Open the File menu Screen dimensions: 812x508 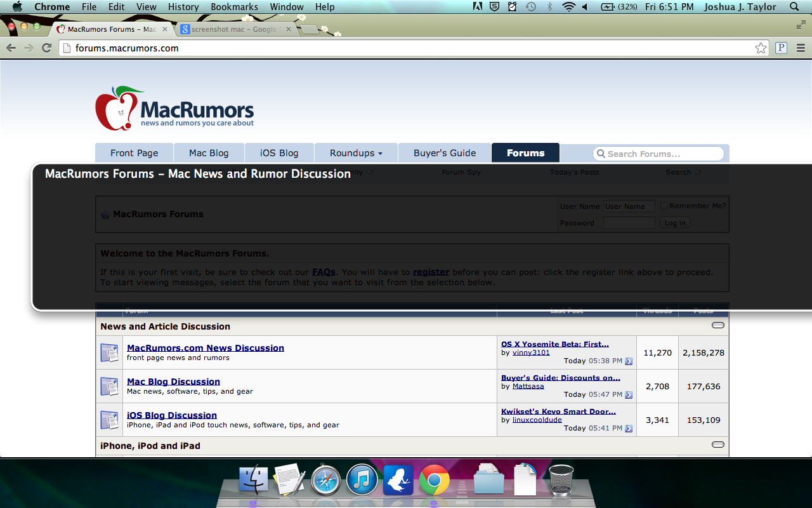89,6
